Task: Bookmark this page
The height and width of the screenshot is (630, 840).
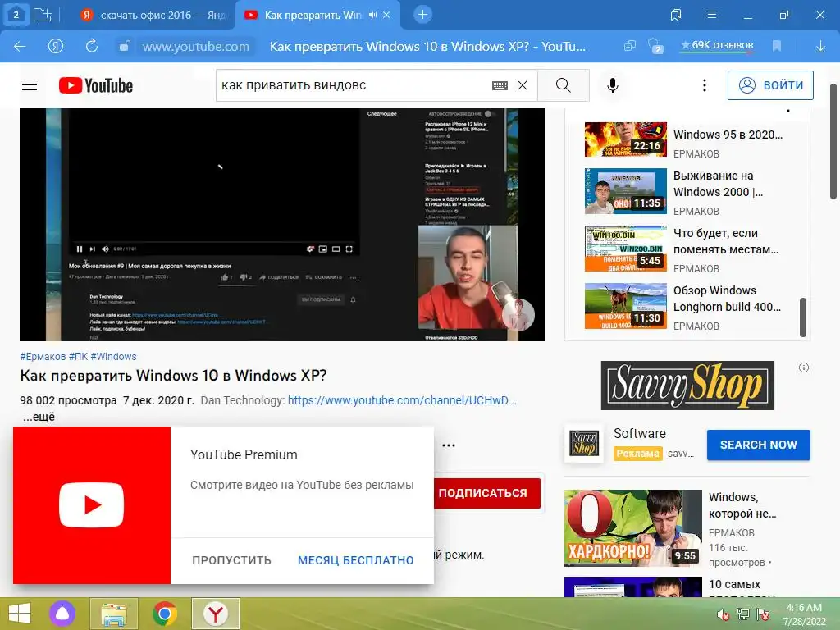Action: 777,46
